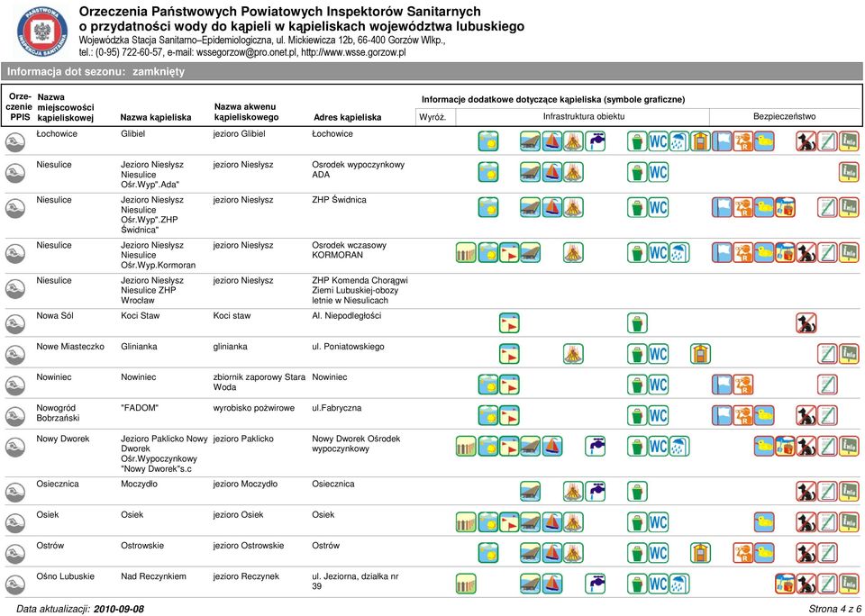
Task: Click the "Nowogród Bobrzański" locality cell
Action: [x=58, y=413]
